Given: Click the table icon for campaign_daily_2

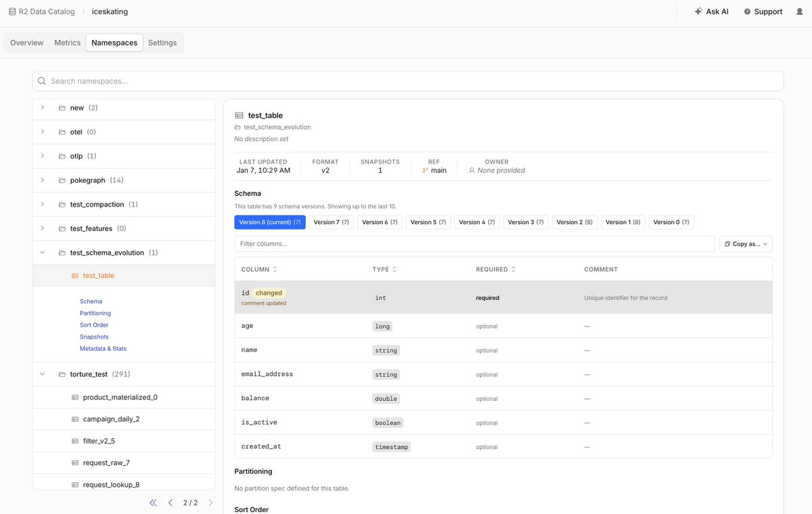Looking at the screenshot, I should pos(75,419).
